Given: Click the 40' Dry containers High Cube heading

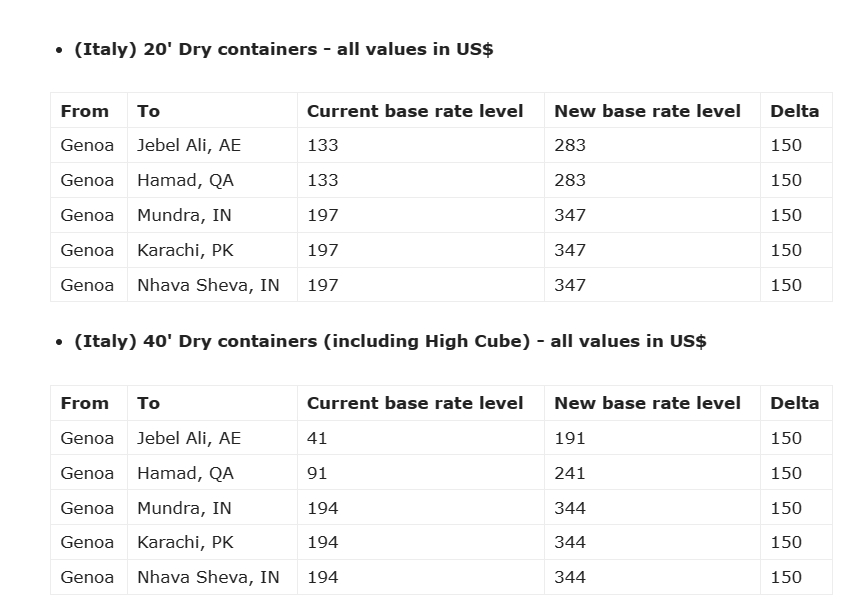Looking at the screenshot, I should pos(390,341).
